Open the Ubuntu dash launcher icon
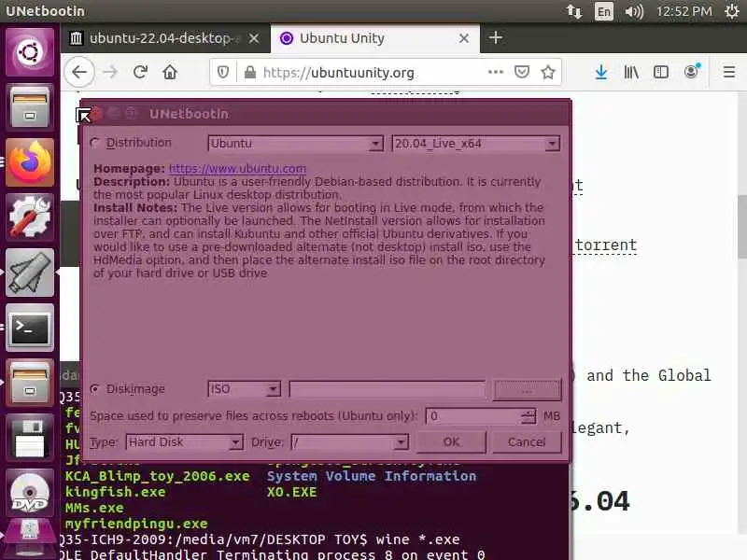Image resolution: width=747 pixels, height=560 pixels. click(x=30, y=52)
